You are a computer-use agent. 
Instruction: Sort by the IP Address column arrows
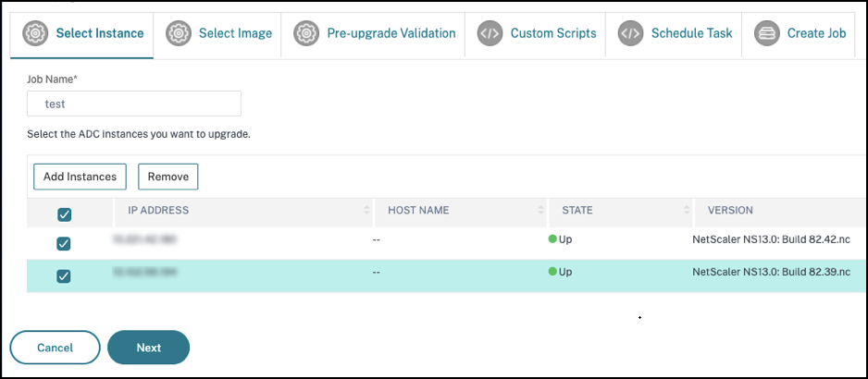(366, 210)
